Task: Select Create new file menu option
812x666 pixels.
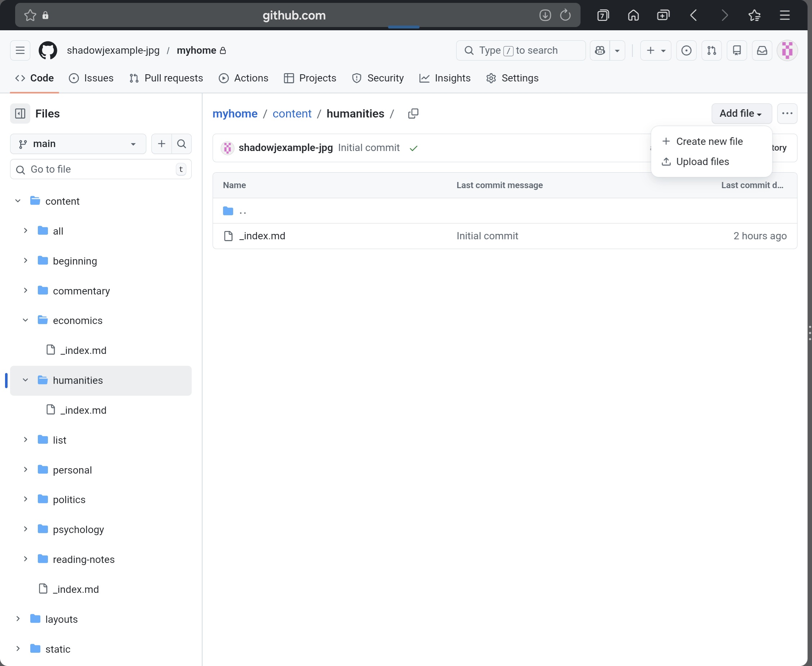Action: [709, 142]
